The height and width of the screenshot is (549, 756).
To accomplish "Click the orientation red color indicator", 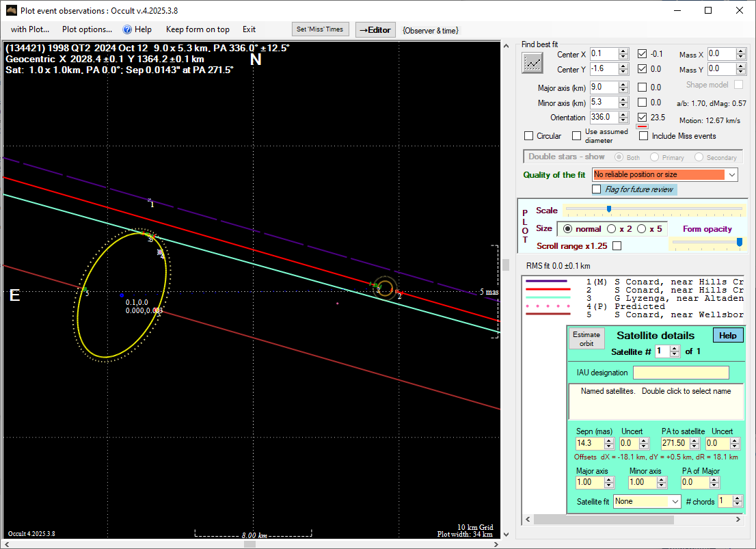I will [x=642, y=127].
